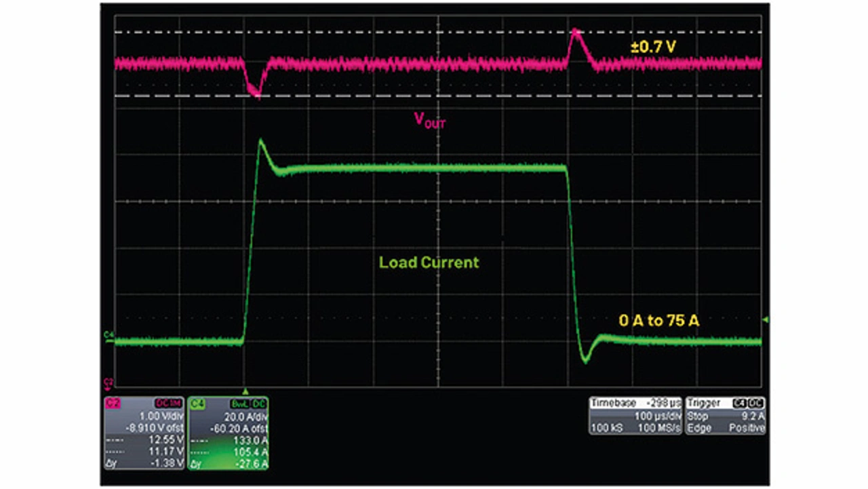The image size is (868, 489).
Task: Click the C4 source badge in Trigger box
Action: 740,402
